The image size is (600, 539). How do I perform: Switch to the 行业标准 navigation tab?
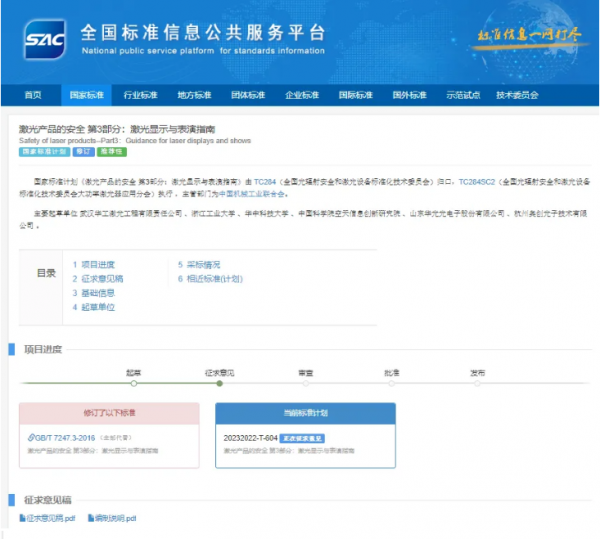140,95
